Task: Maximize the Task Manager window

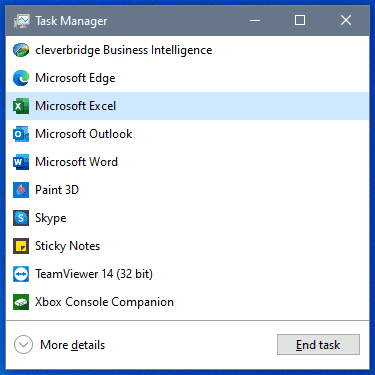Action: [300, 20]
